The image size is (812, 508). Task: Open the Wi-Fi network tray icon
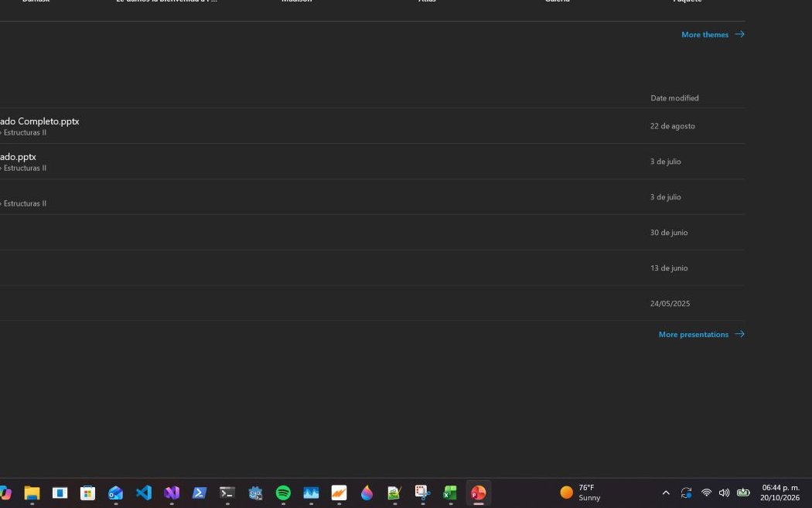[x=706, y=493]
